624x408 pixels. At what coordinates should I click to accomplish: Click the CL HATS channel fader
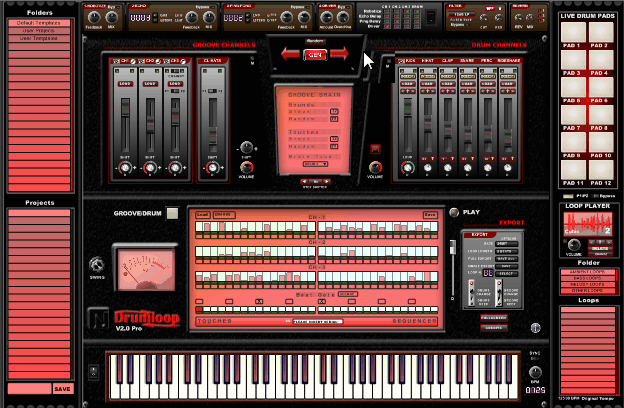pos(213,137)
